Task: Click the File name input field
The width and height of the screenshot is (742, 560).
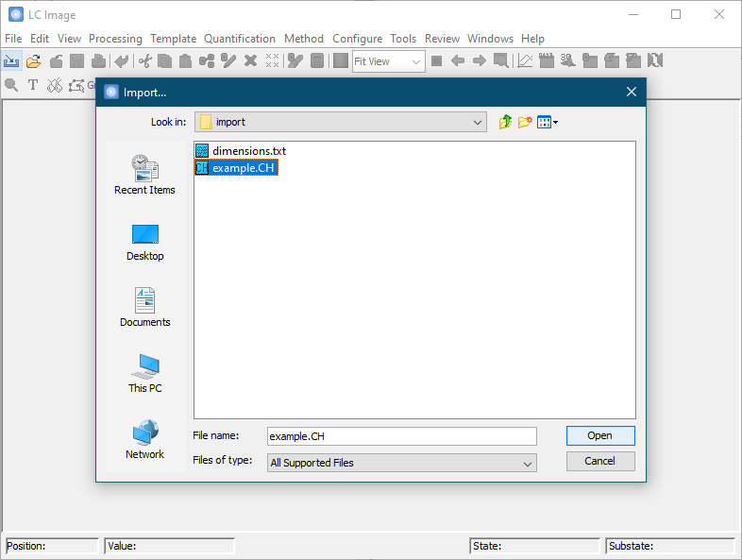Action: (x=401, y=436)
